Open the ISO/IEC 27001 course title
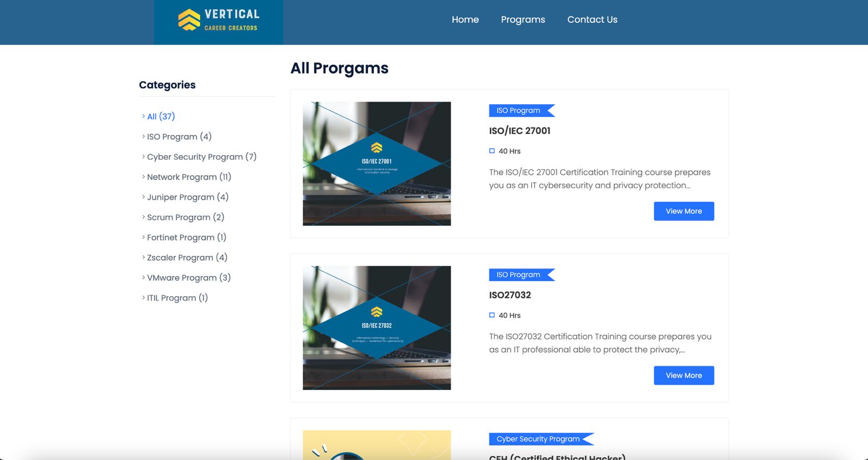This screenshot has width=868, height=460. tap(519, 131)
